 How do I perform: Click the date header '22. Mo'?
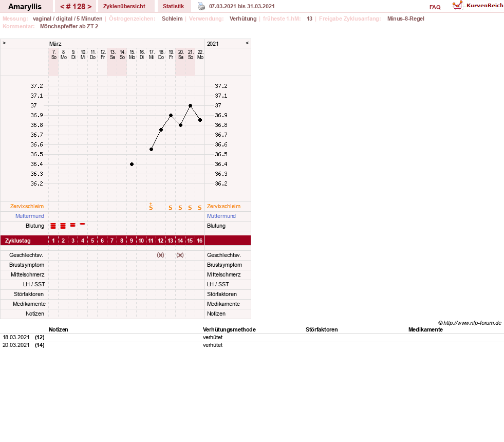click(200, 54)
